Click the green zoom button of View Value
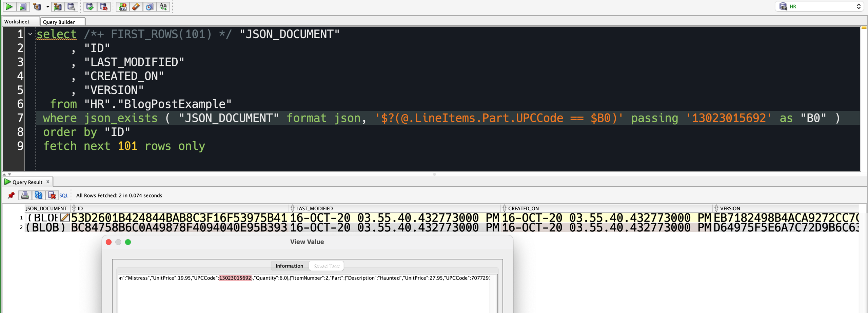Image resolution: width=868 pixels, height=313 pixels. [128, 242]
